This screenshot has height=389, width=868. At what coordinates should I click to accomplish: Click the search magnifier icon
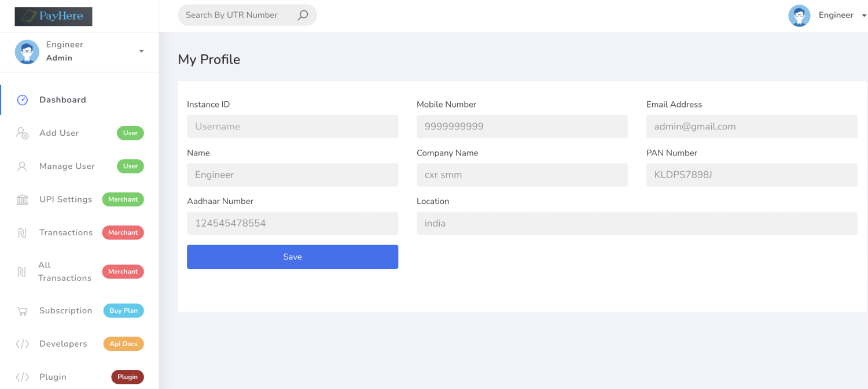[x=303, y=16]
